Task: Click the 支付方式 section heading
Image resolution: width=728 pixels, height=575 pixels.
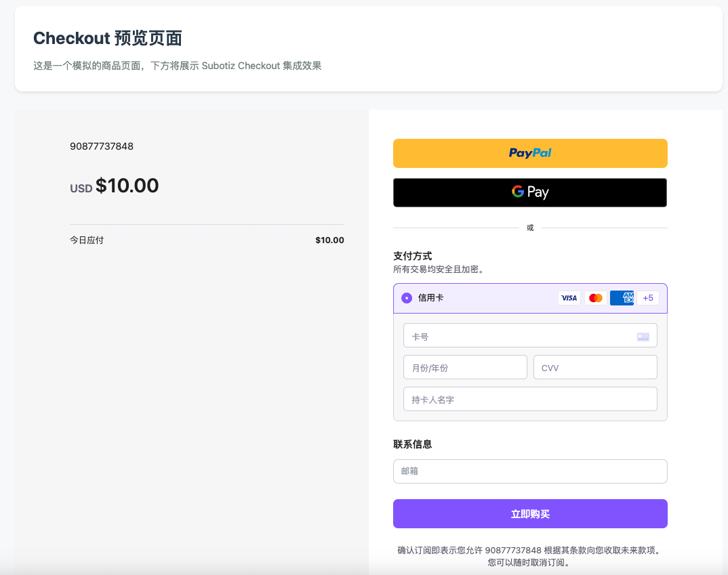Action: (x=412, y=256)
